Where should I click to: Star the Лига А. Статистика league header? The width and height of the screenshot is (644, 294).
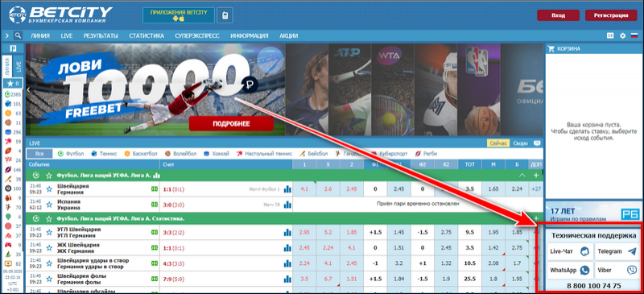pos(49,219)
